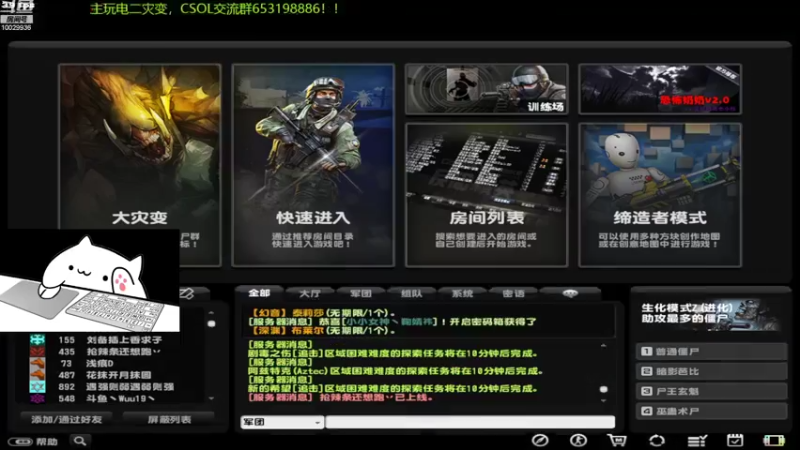
Task: Open the 房间列表 room list card
Action: 486,195
